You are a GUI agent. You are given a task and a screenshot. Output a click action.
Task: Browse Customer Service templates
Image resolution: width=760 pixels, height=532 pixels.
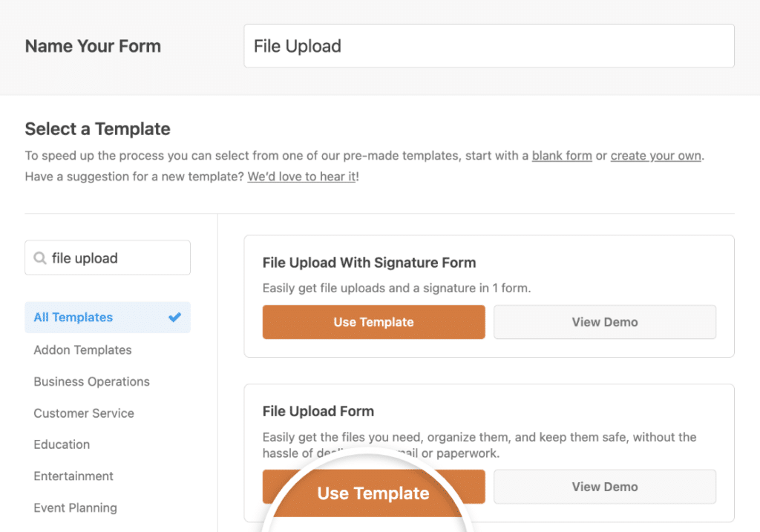(x=84, y=413)
